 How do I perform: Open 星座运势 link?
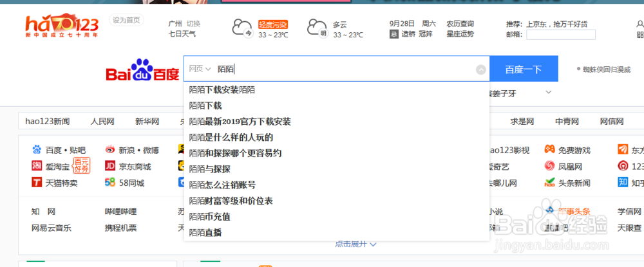[x=460, y=33]
